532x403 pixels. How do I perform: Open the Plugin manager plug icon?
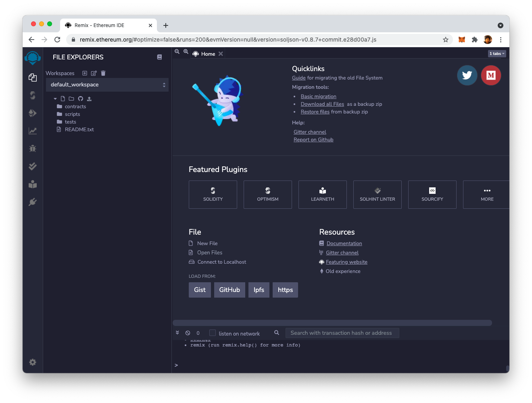(x=33, y=202)
